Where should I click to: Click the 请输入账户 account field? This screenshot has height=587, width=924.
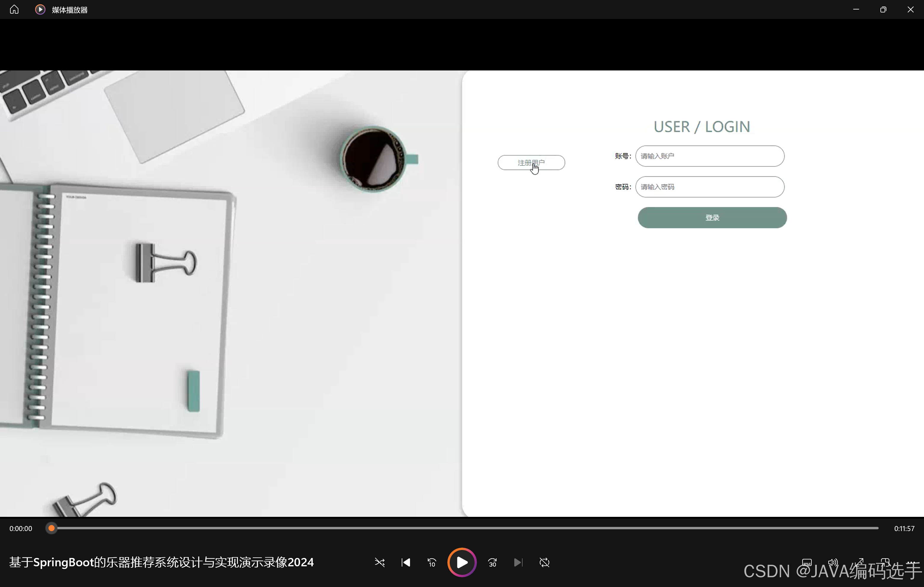pyautogui.click(x=710, y=156)
